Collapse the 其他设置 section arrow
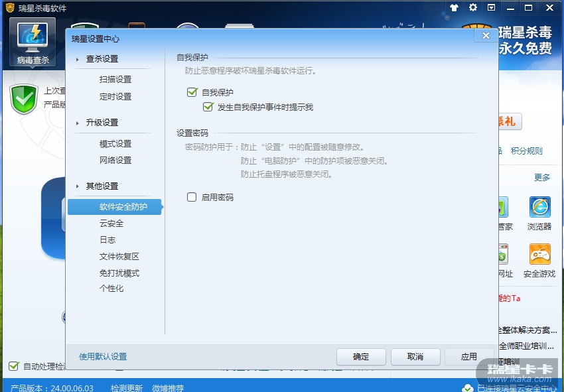Image resolution: width=564 pixels, height=392 pixels. [78, 186]
